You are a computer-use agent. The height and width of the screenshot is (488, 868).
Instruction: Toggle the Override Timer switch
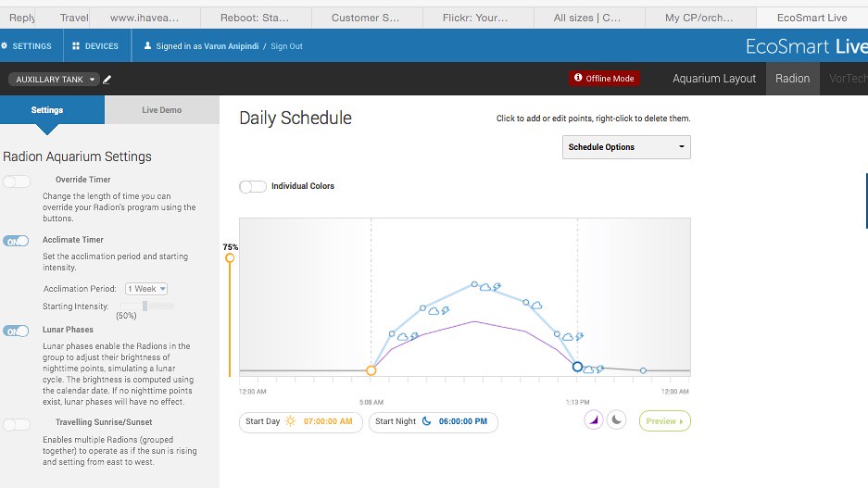pyautogui.click(x=17, y=181)
